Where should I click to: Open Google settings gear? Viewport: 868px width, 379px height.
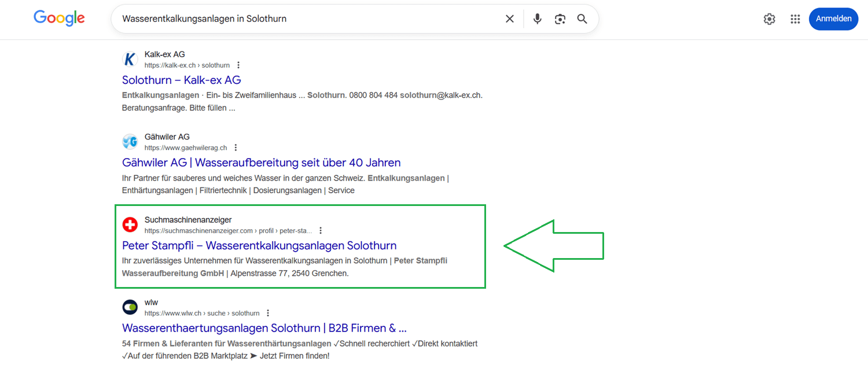point(769,19)
